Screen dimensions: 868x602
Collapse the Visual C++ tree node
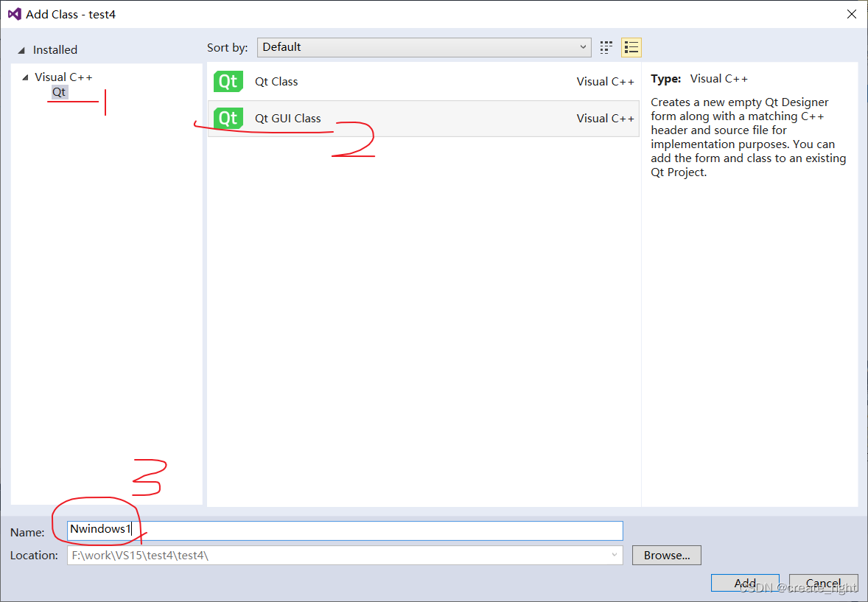(25, 77)
